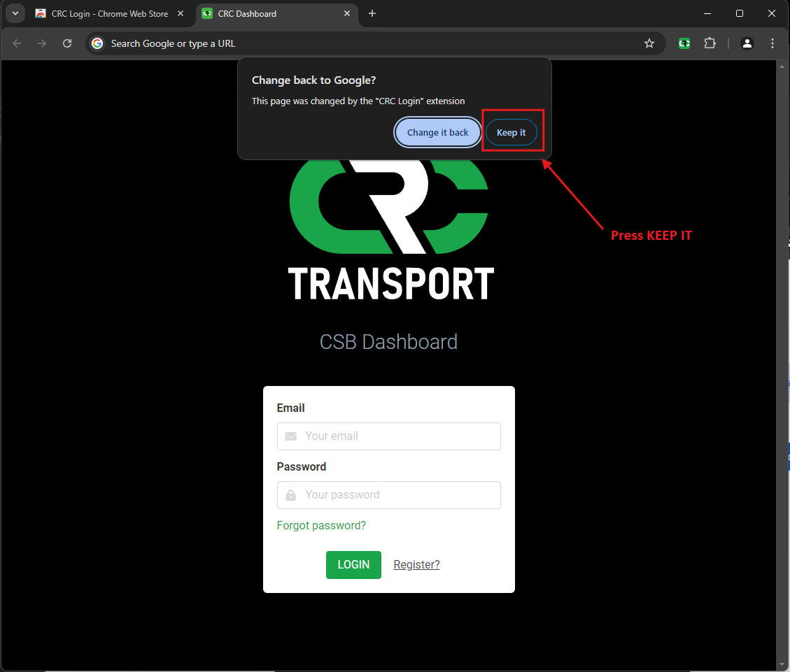Image resolution: width=790 pixels, height=672 pixels.
Task: Open the Extensions puzzle icon
Action: pos(710,43)
